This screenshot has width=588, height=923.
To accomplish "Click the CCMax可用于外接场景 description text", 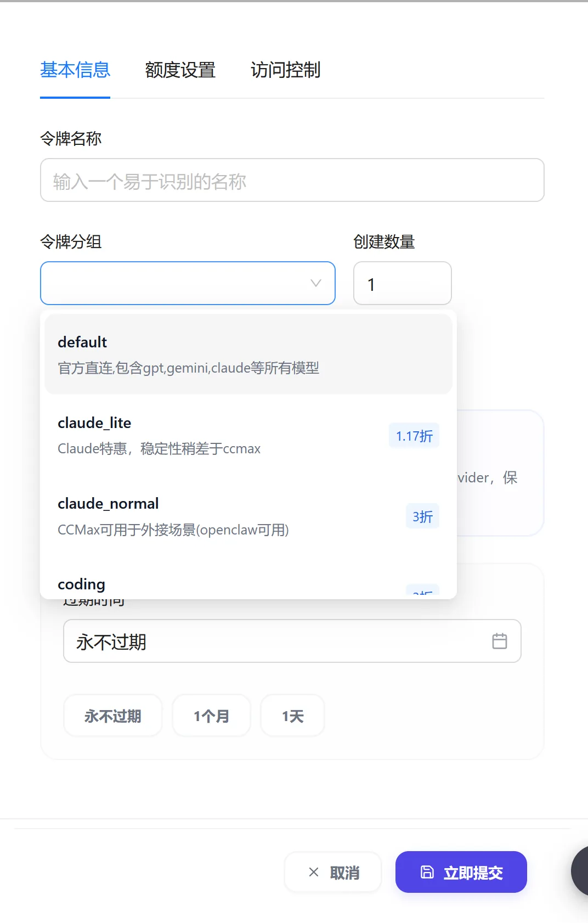I will click(x=173, y=530).
